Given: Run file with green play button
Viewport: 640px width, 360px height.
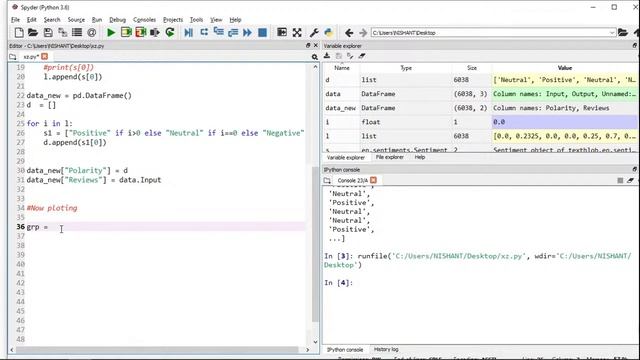Looking at the screenshot, I should 111,33.
